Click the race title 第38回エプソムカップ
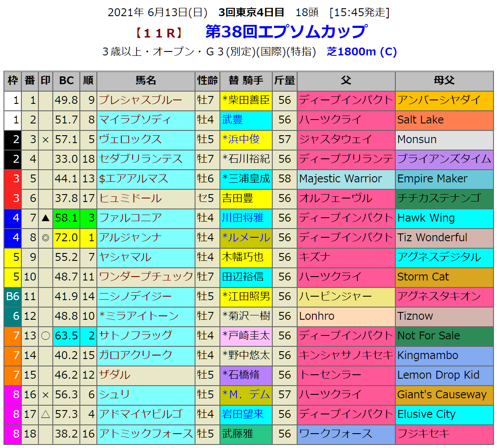The height and width of the screenshot is (448, 497). click(x=286, y=32)
